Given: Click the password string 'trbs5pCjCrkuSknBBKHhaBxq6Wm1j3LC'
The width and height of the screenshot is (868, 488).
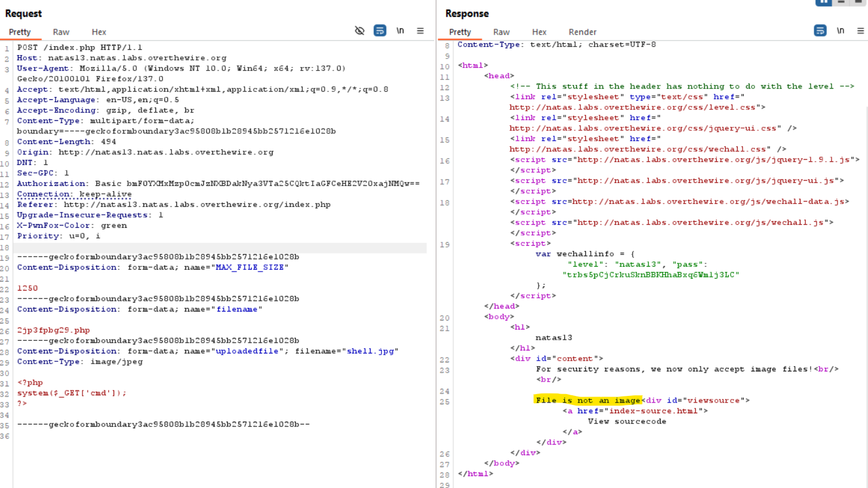Looking at the screenshot, I should point(651,274).
